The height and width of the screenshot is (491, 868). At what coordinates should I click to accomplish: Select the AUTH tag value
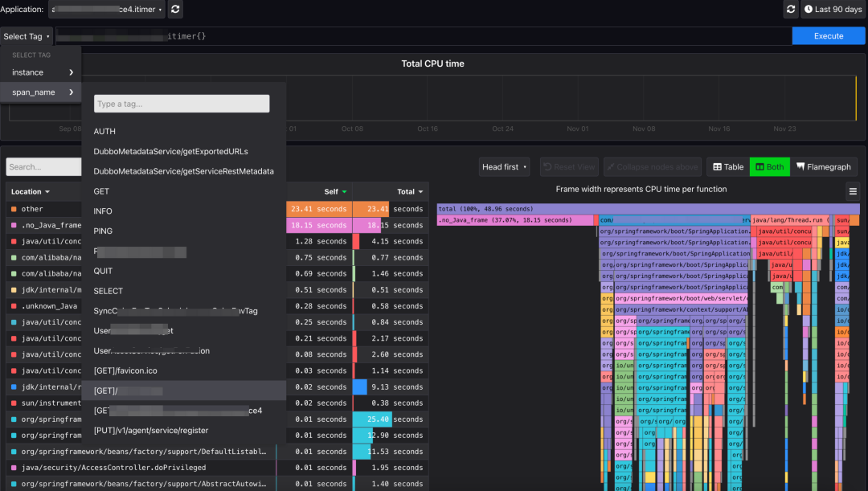click(184, 132)
